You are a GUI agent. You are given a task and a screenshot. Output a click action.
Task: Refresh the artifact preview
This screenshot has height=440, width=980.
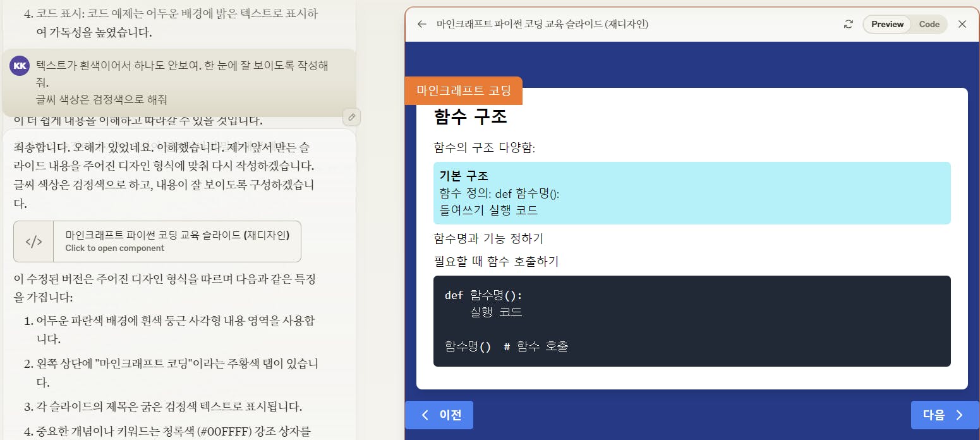849,24
